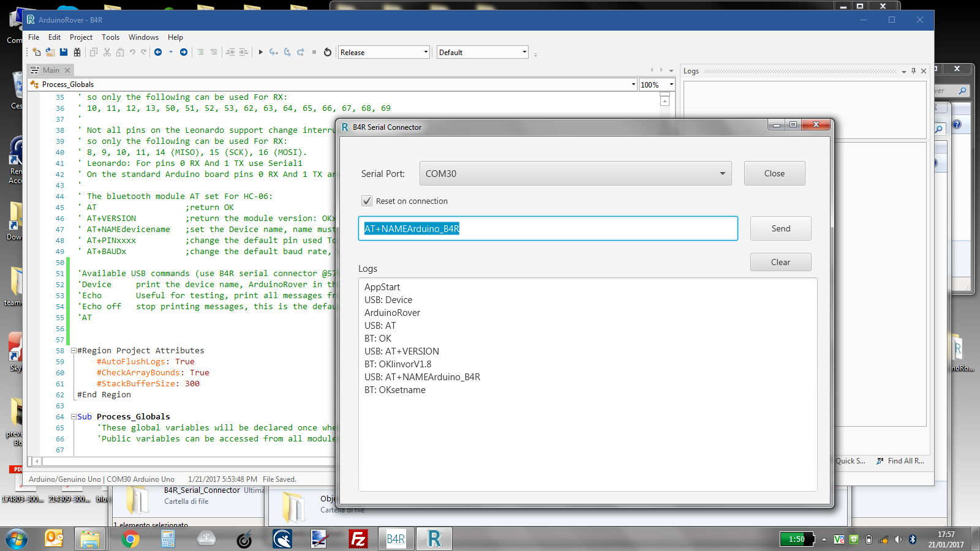The height and width of the screenshot is (551, 980).
Task: Click the Stop square debug icon
Action: (314, 52)
